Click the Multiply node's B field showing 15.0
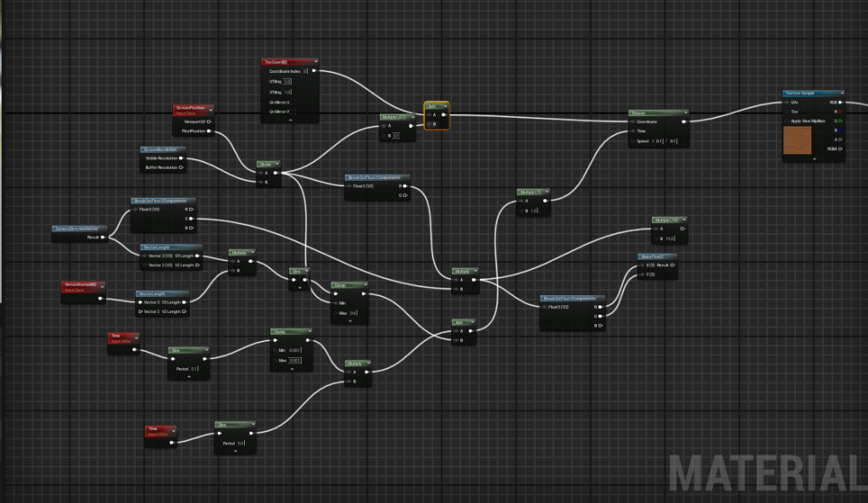This screenshot has width=868, height=503. click(x=670, y=238)
